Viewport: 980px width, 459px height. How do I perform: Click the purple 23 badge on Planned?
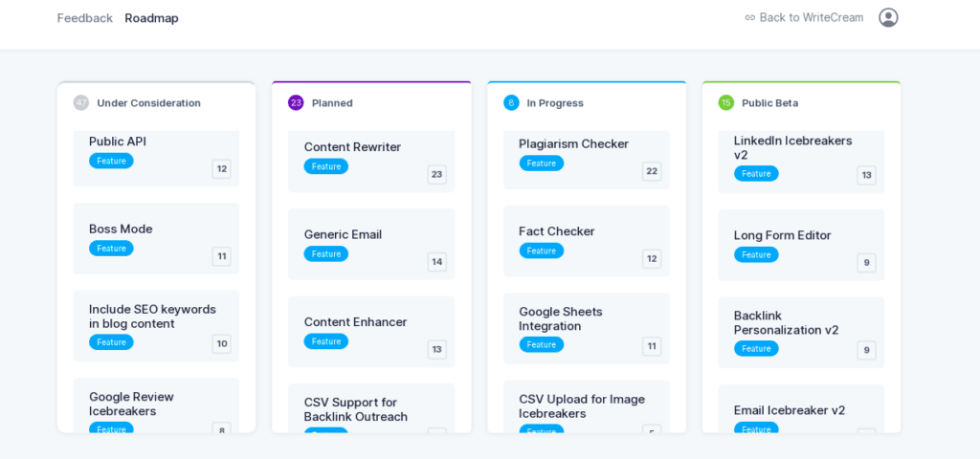(x=297, y=102)
